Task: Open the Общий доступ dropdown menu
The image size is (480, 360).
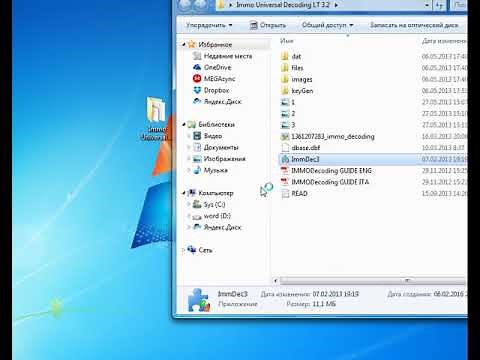Action: [327, 25]
